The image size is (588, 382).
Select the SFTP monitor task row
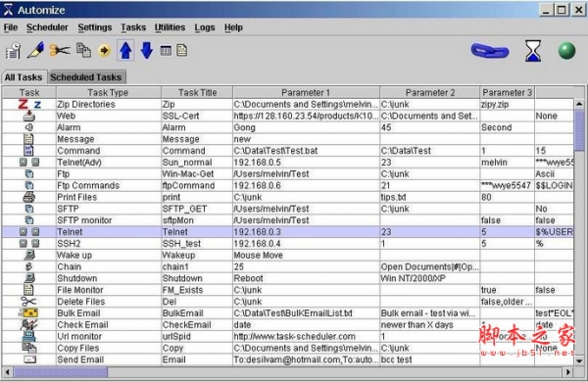point(288,220)
